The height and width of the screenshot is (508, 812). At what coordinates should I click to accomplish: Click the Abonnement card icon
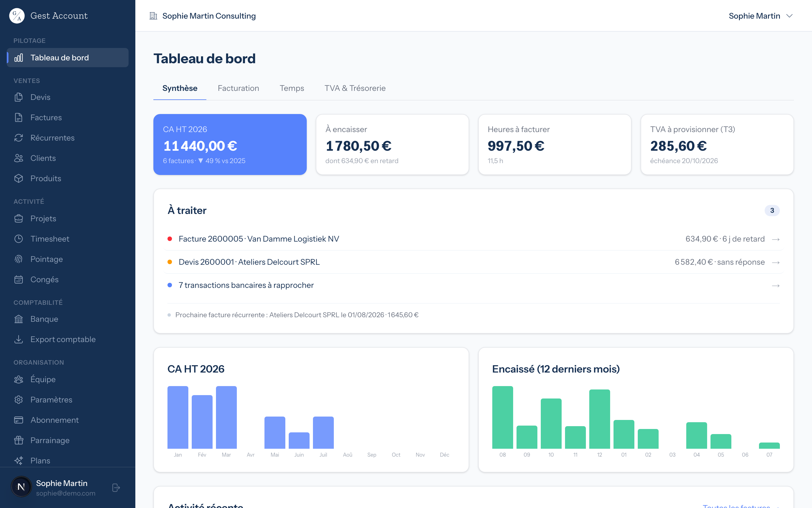click(19, 420)
